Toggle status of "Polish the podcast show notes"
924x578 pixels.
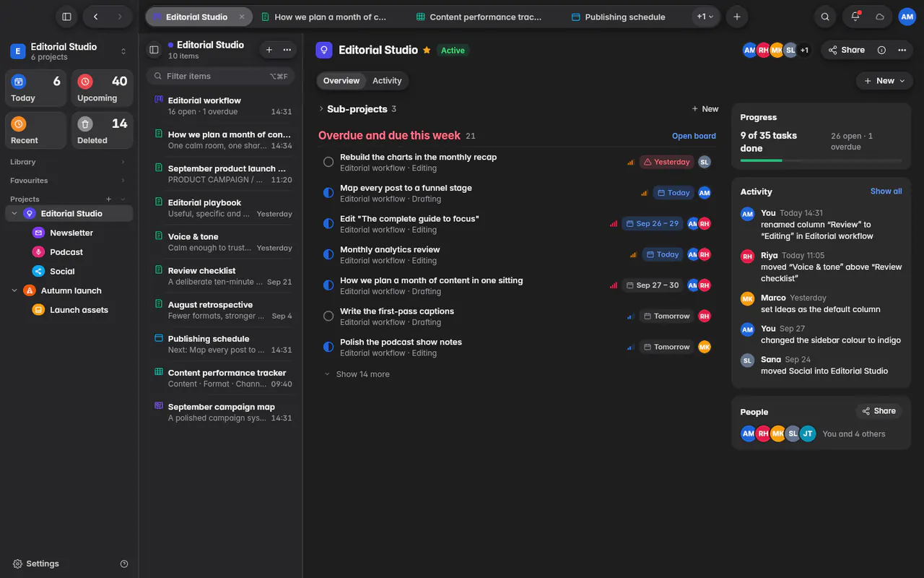328,347
